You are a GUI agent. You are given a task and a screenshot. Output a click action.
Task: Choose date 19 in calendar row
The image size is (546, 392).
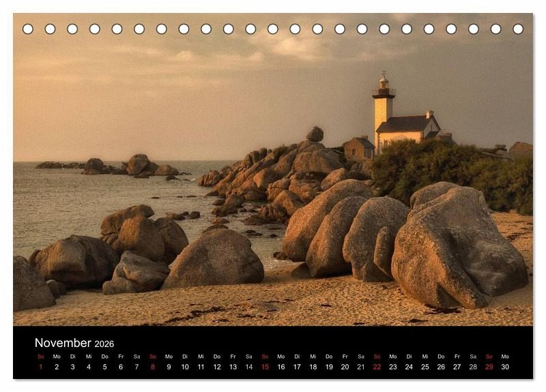tap(329, 367)
